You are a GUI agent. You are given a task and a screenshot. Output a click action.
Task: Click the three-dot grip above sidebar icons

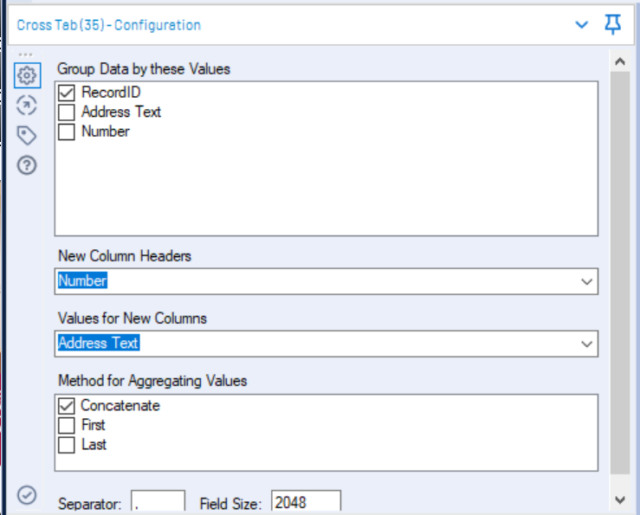tap(26, 54)
